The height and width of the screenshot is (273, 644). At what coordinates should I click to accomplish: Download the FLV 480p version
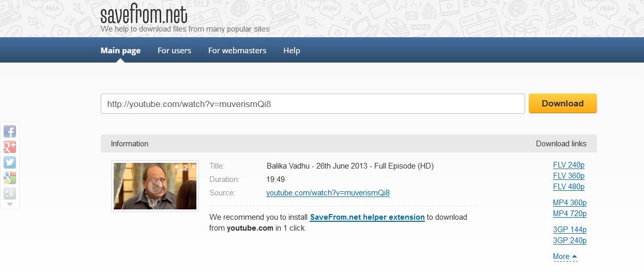point(569,187)
